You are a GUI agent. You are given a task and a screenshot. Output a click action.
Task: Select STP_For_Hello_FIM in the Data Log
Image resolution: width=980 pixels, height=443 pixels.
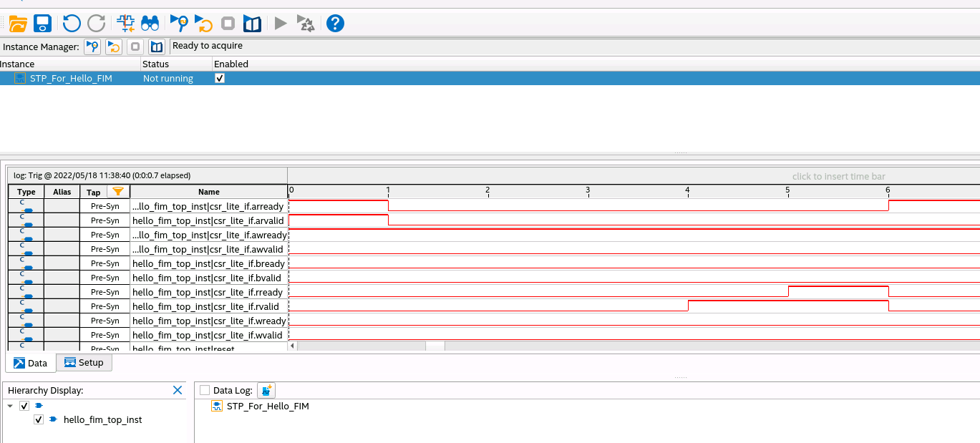coord(267,407)
